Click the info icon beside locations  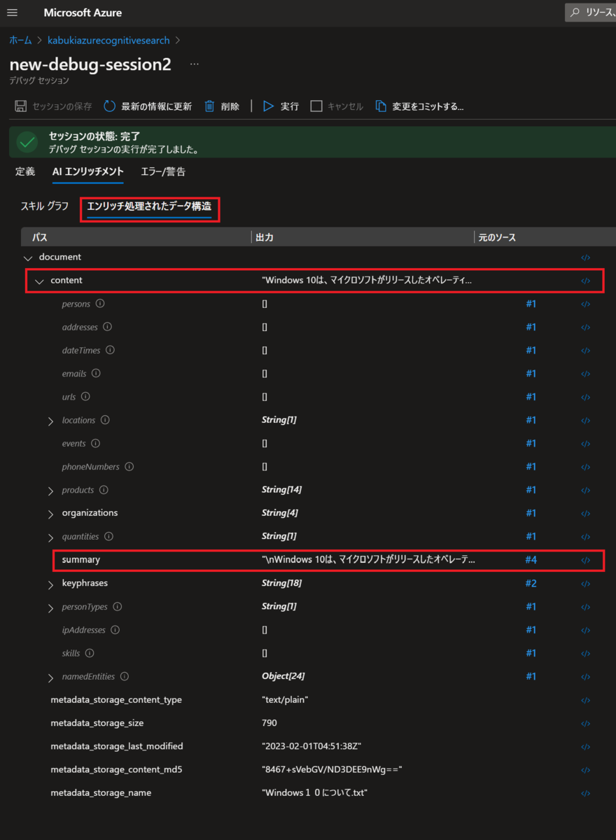(104, 420)
